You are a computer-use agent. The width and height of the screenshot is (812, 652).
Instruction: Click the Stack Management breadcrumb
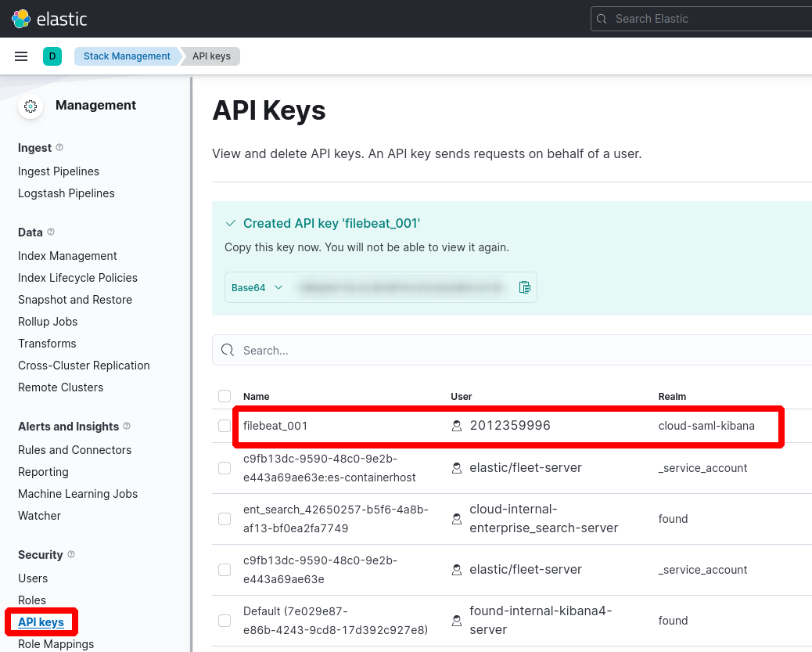pyautogui.click(x=127, y=56)
